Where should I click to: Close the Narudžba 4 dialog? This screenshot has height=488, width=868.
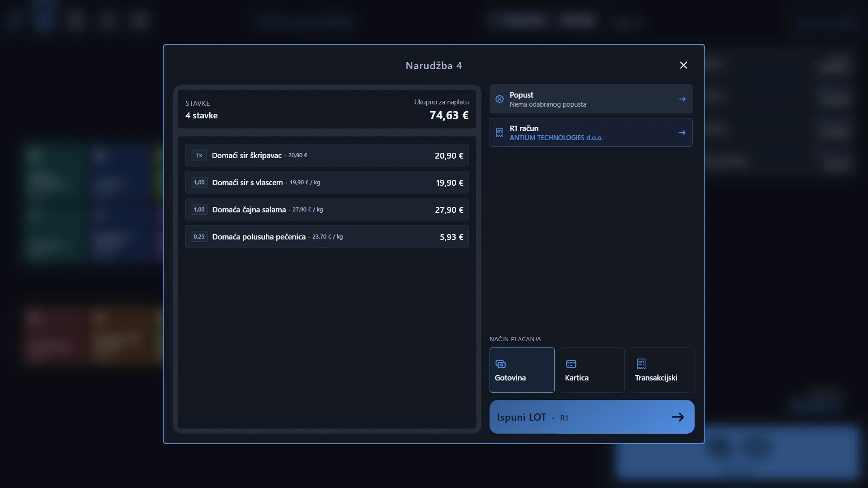(684, 65)
